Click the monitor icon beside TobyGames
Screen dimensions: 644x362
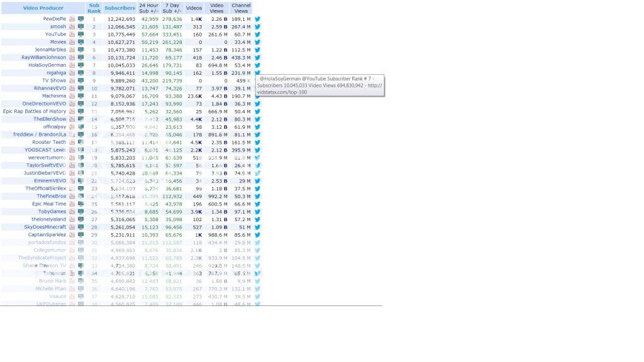[81, 212]
